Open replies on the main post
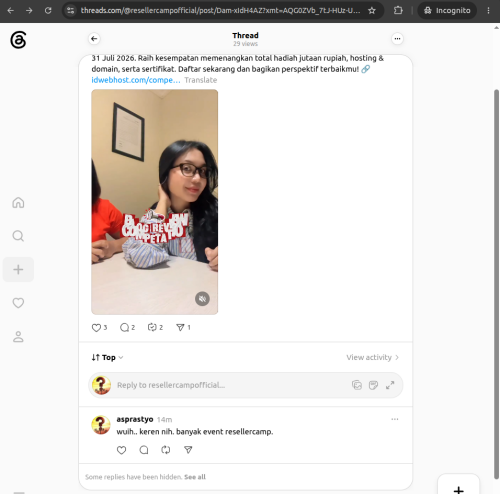Image resolution: width=500 pixels, height=494 pixels. (124, 328)
